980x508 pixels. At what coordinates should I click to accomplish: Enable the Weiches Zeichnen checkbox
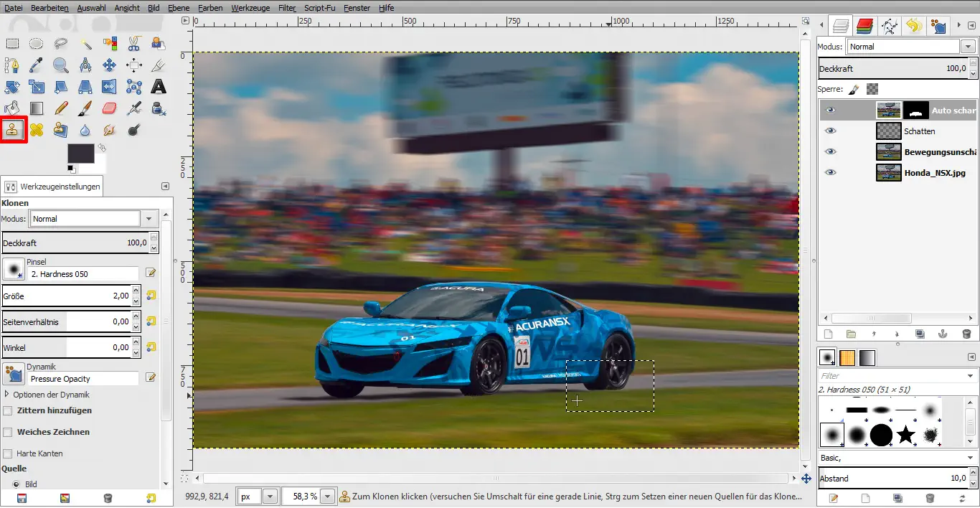click(x=8, y=432)
